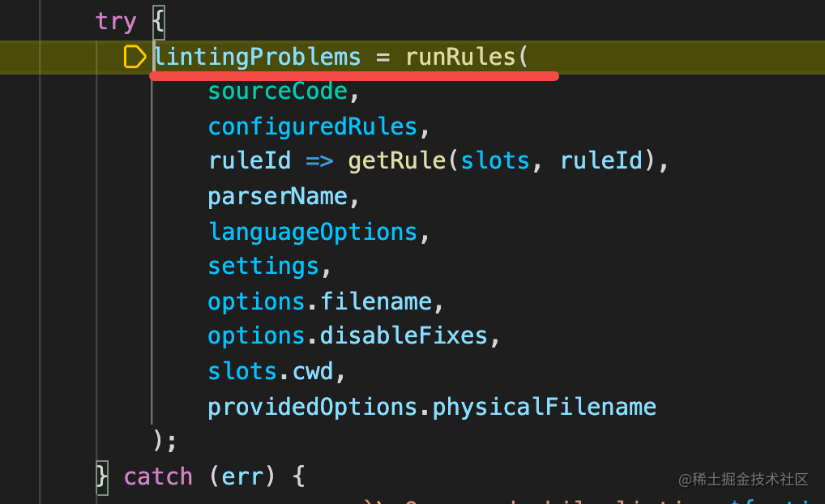Click the 'slots' argument inside getRule

494,161
